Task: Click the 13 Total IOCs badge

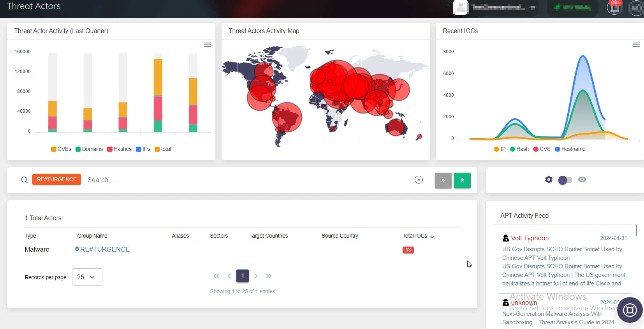Action: click(x=408, y=250)
